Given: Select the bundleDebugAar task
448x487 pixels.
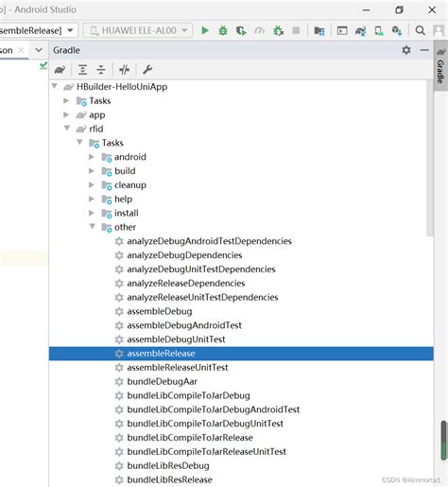Looking at the screenshot, I should pos(162,381).
